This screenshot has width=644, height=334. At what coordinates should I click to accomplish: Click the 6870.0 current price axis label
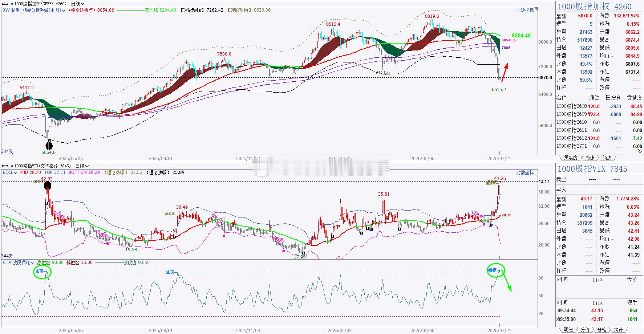pos(545,78)
